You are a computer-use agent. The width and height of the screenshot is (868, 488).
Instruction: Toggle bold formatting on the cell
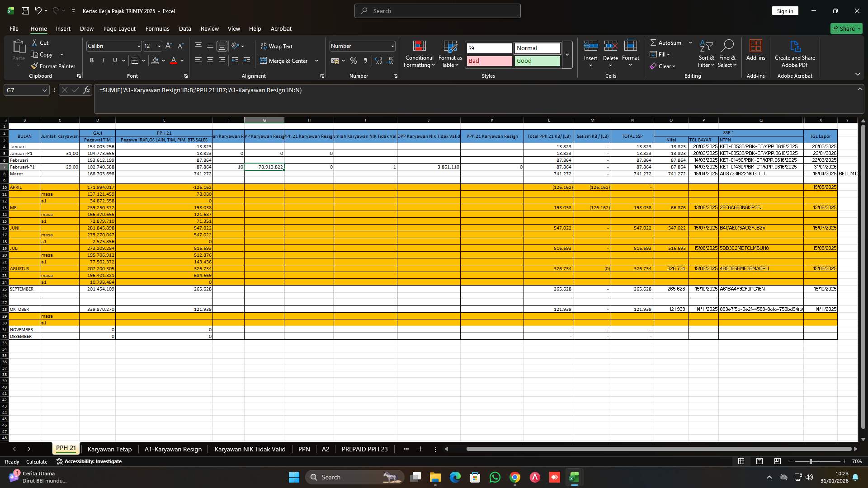92,60
